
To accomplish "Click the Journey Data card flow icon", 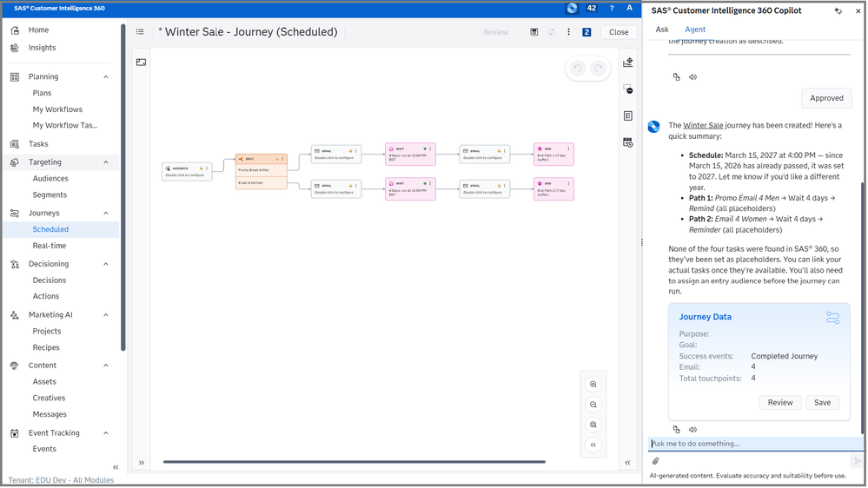I will tap(832, 318).
